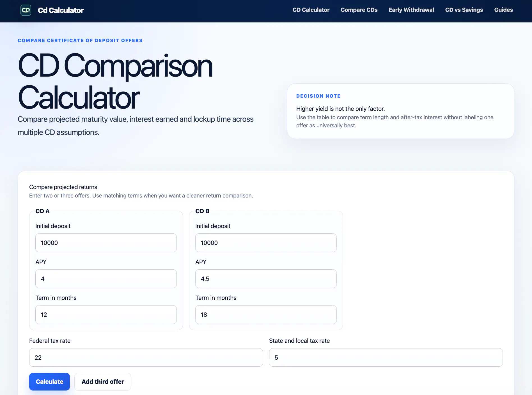This screenshot has width=532, height=395.
Task: Click Add third offer button
Action: pos(103,382)
